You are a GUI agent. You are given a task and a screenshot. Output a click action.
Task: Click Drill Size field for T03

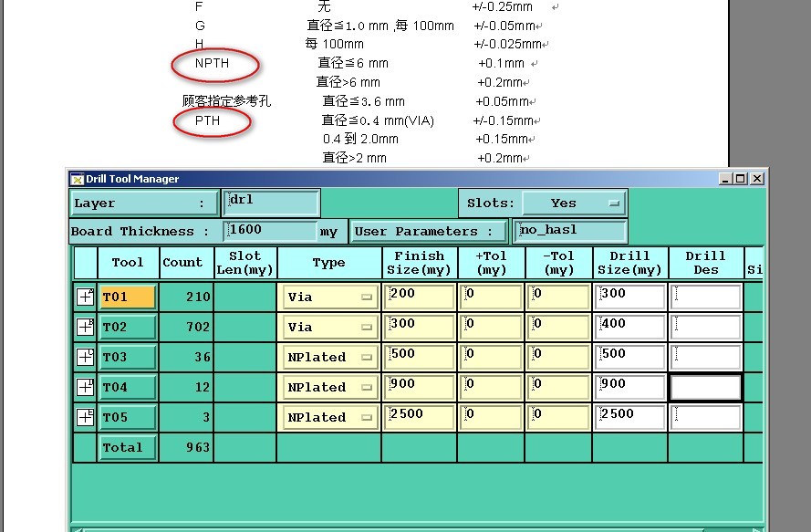click(629, 357)
